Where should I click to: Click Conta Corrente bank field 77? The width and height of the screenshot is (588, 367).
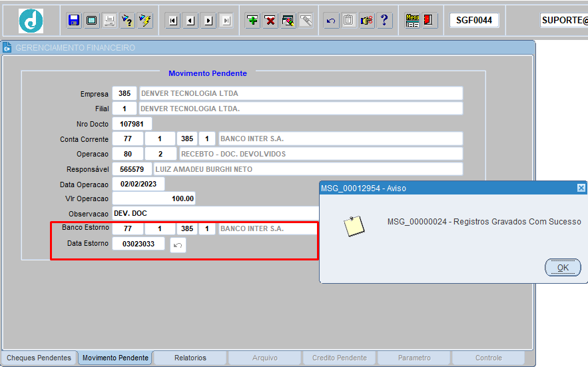(x=128, y=139)
